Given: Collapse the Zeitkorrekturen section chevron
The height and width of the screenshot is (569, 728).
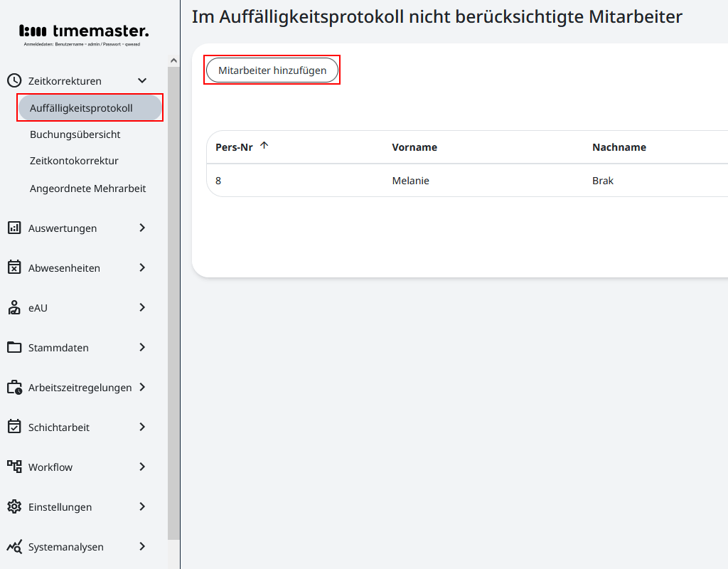Looking at the screenshot, I should pos(141,80).
